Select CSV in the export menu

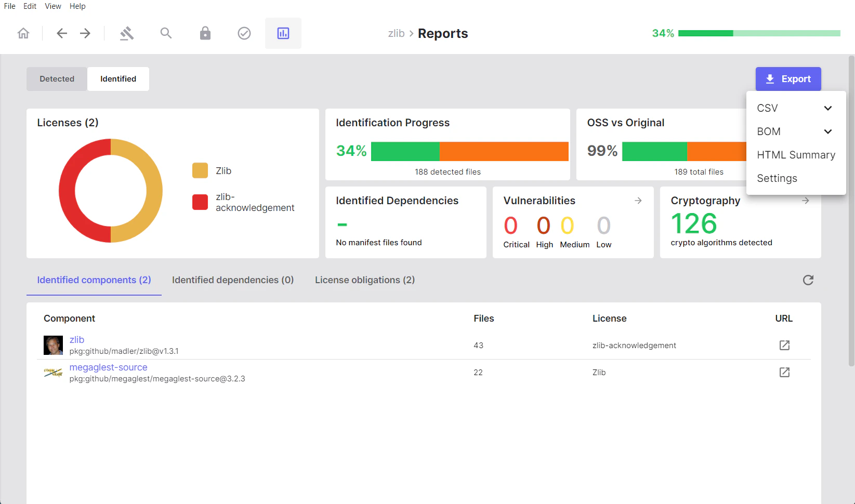pos(767,108)
